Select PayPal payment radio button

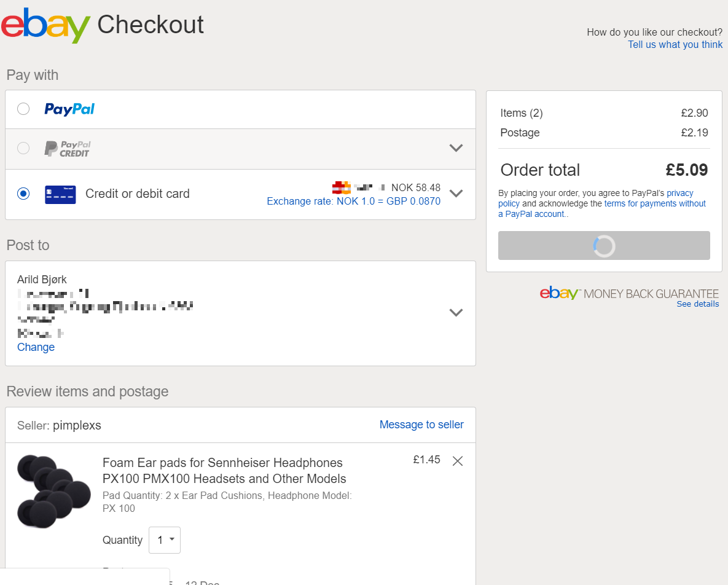[23, 109]
